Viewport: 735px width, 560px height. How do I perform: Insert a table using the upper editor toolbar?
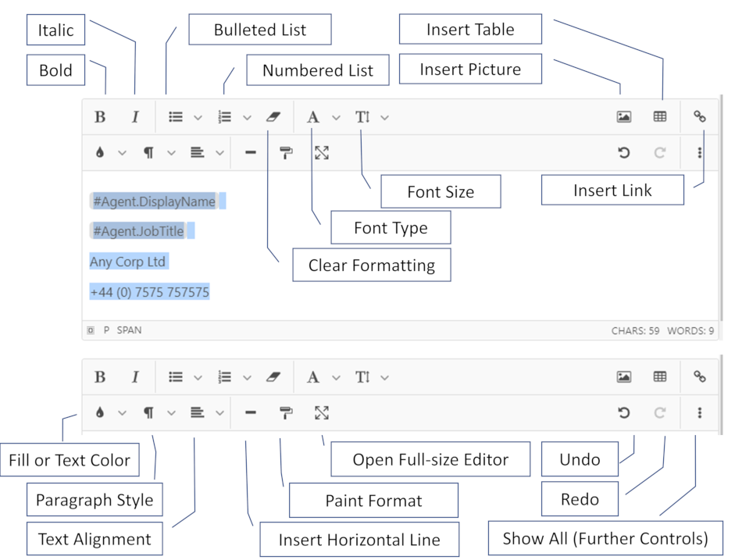(x=660, y=116)
